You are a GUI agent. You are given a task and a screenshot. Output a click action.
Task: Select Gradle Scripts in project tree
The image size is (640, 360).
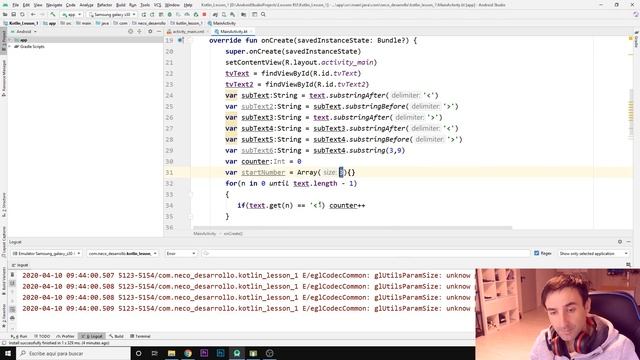coord(32,47)
